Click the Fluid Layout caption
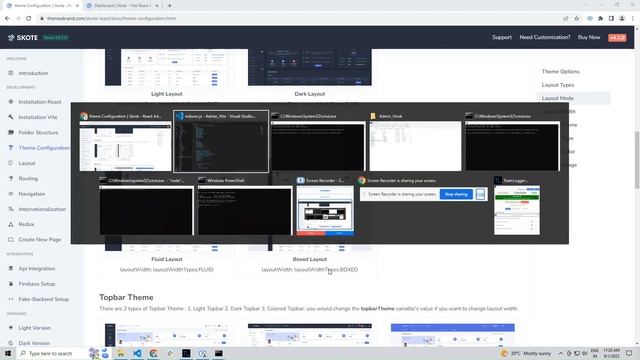The height and width of the screenshot is (360, 640). coord(167,259)
